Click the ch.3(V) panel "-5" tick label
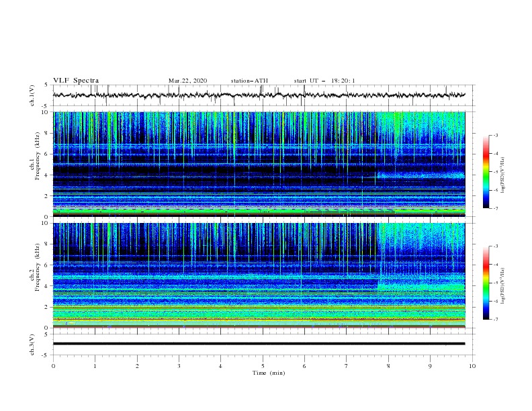 [46, 355]
